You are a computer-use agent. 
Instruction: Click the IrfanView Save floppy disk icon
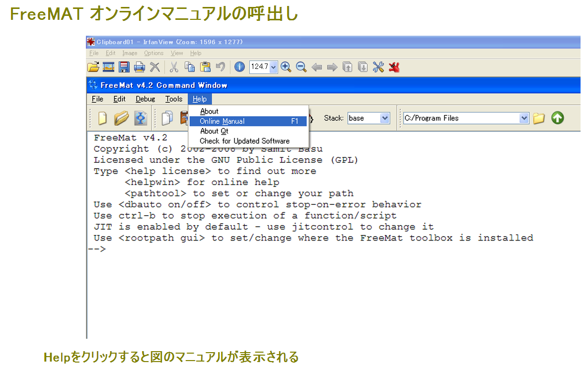124,67
